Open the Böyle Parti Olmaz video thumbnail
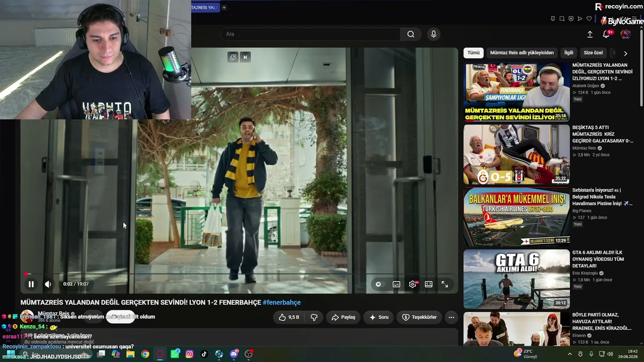Image resolution: width=644 pixels, height=362 pixels. point(516,328)
